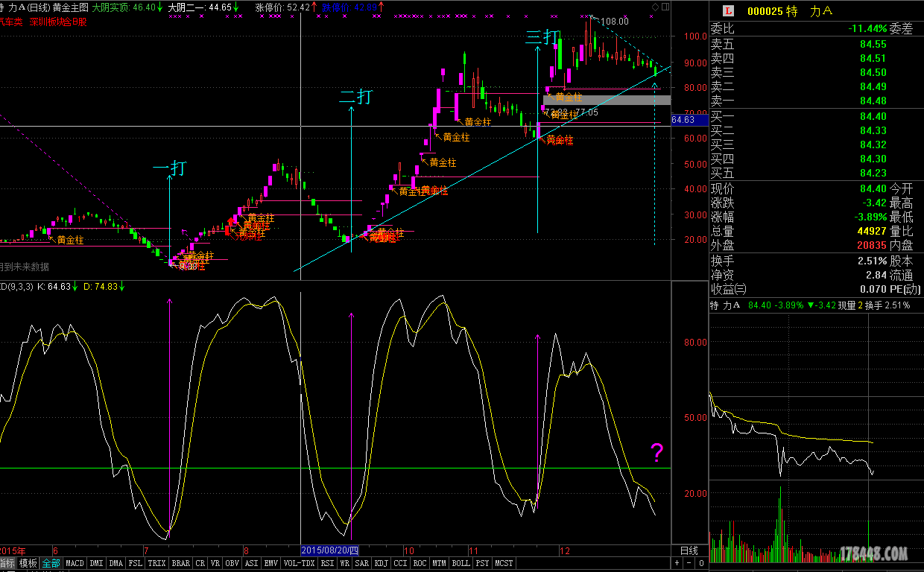The width and height of the screenshot is (924, 572).
Task: Click the 买四 price 84.30
Action: pyautogui.click(x=873, y=159)
